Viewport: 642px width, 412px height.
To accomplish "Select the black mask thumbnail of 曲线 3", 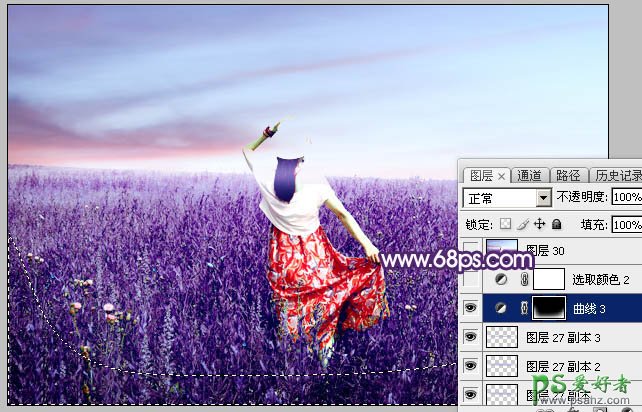I will [x=548, y=309].
